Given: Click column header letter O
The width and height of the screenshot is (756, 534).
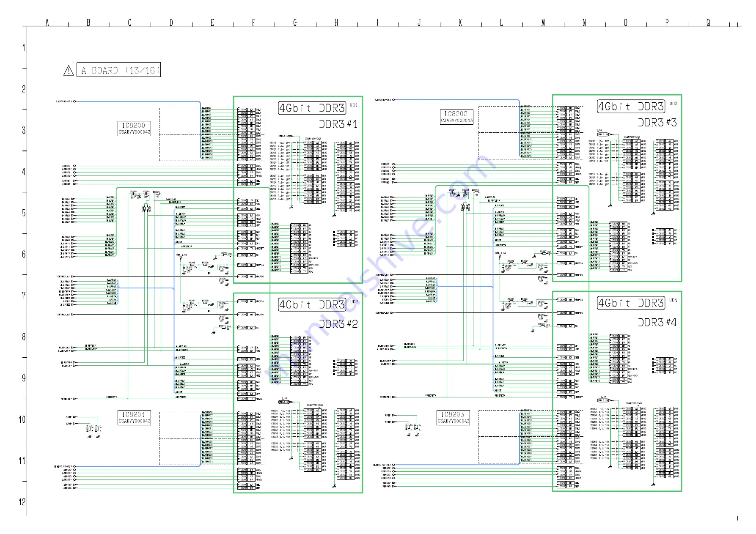Looking at the screenshot, I should click(x=626, y=23).
